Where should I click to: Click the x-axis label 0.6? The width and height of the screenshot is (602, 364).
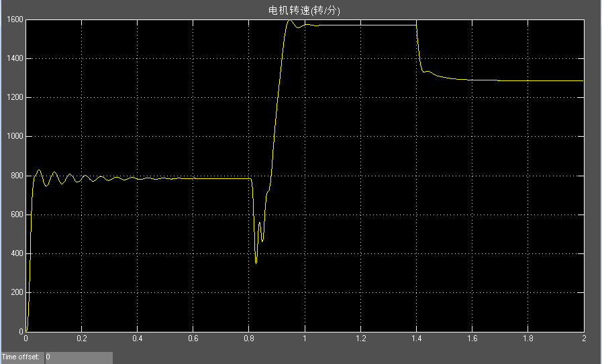193,339
